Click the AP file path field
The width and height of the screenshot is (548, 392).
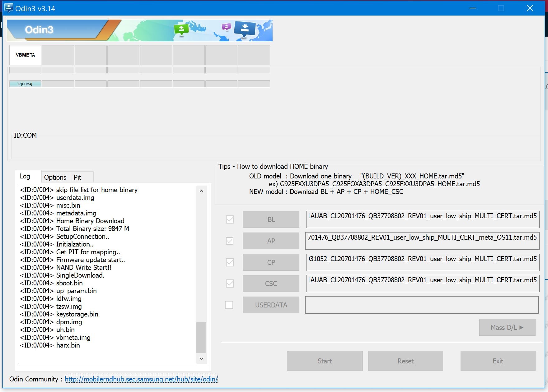(422, 241)
